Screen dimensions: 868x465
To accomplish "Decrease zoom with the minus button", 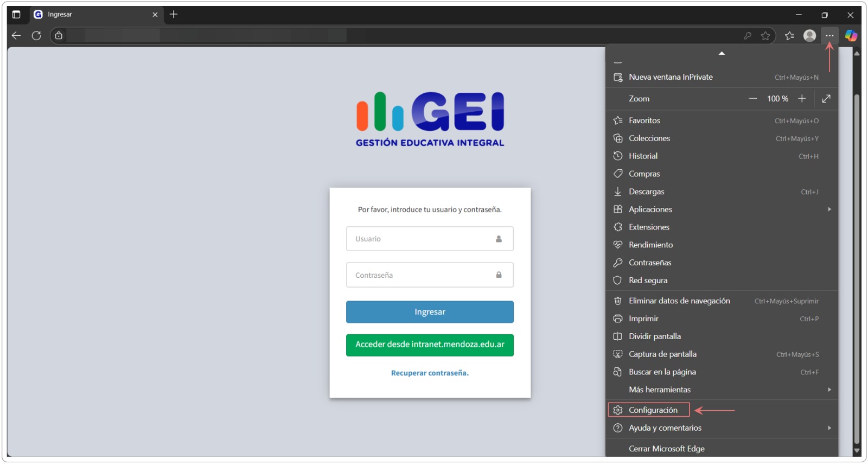I will 752,99.
